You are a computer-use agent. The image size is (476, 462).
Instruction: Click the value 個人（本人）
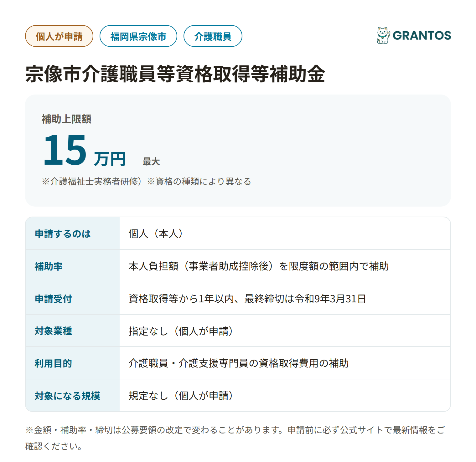(x=156, y=234)
